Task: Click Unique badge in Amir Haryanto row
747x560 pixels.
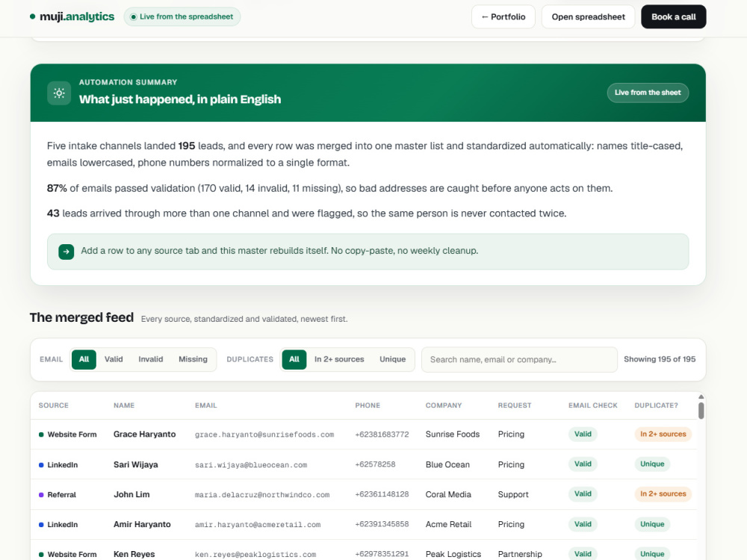Action: pos(652,524)
